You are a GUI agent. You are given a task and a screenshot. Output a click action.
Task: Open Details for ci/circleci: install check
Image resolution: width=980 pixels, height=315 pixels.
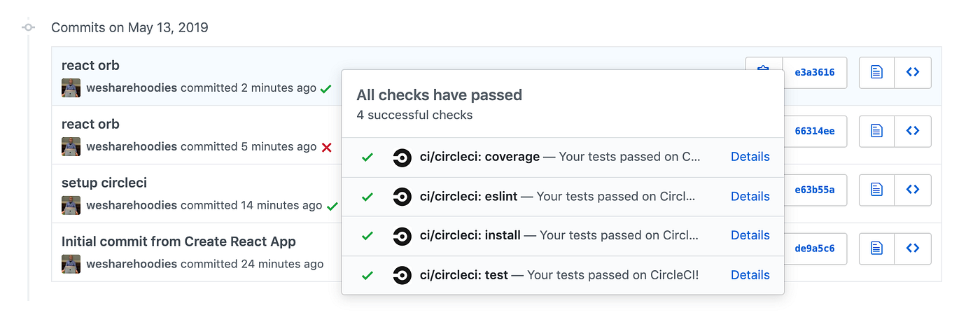click(750, 235)
